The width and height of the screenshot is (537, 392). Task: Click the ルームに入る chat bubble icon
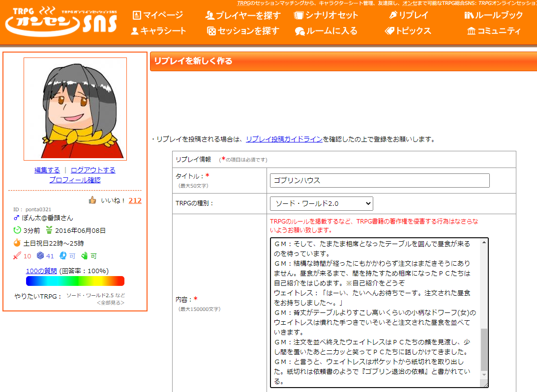(x=299, y=31)
